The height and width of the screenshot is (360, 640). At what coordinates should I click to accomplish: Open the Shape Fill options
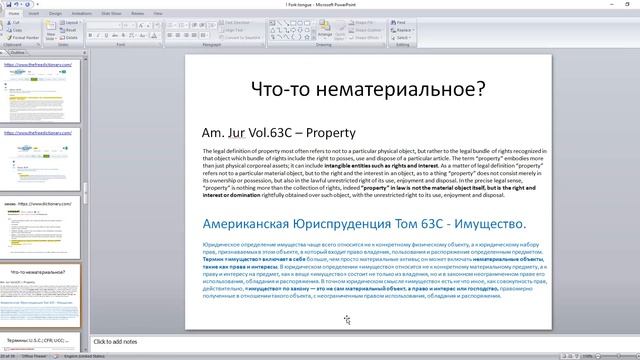[x=361, y=22]
